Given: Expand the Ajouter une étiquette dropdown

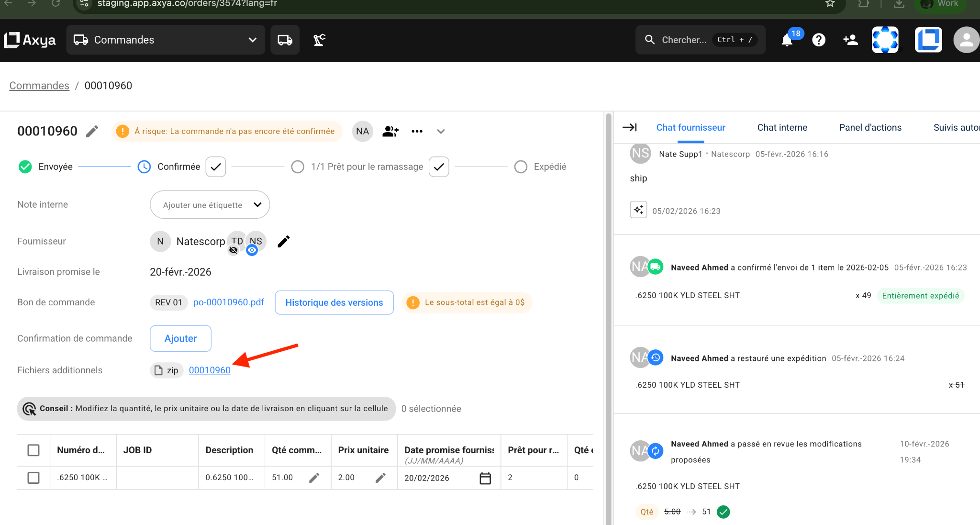Looking at the screenshot, I should (210, 205).
